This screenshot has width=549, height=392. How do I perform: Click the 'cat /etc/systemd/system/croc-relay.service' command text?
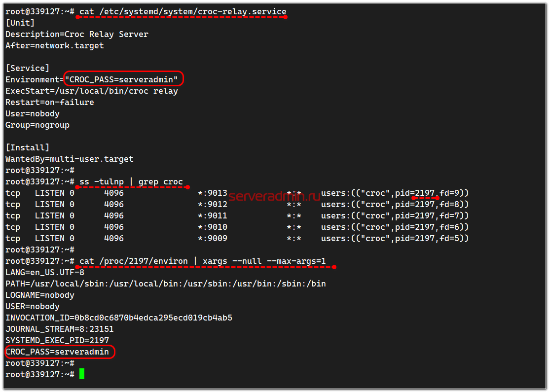point(183,11)
